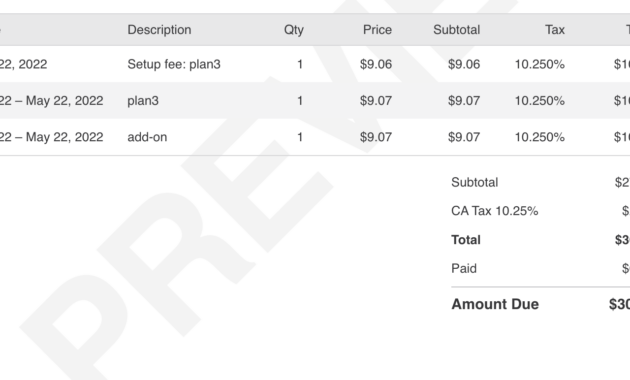Click the $9.07 price in plan3 row
Screen dimensions: 630x380
coord(376,100)
